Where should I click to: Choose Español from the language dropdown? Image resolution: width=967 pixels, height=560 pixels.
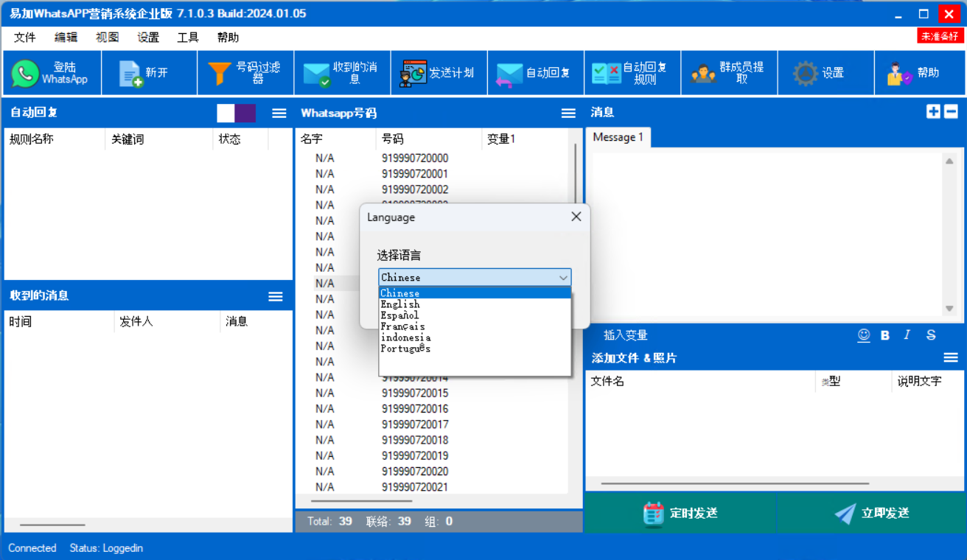click(x=400, y=315)
